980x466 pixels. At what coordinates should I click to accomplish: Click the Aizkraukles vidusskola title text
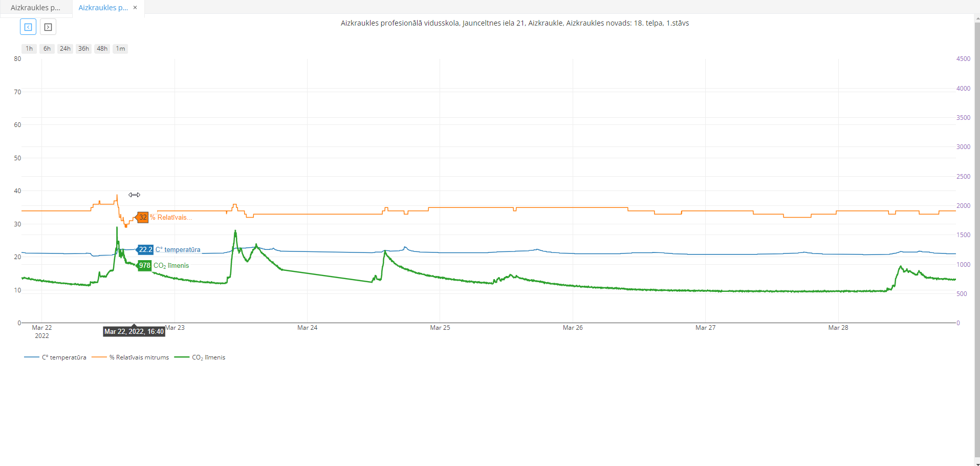(x=514, y=23)
